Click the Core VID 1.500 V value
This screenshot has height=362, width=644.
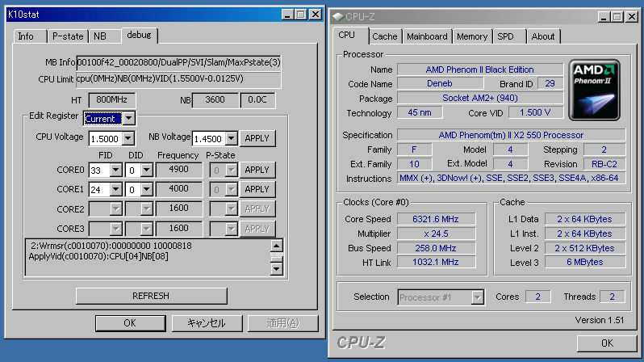536,112
